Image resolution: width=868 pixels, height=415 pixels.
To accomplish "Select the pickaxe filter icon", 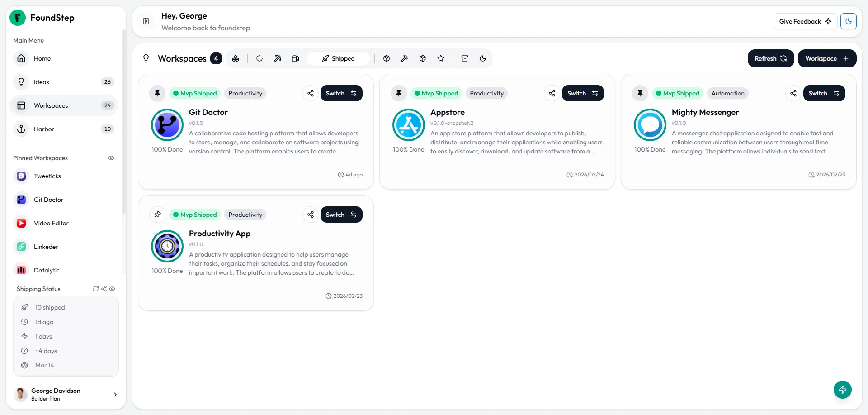I will click(x=278, y=58).
